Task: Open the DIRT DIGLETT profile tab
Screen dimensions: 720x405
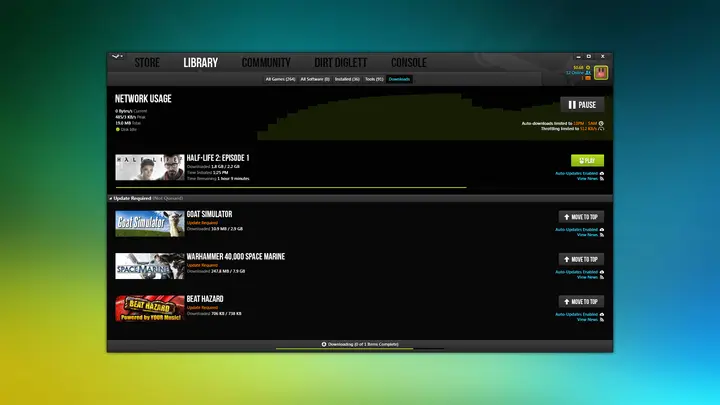Action: 341,63
